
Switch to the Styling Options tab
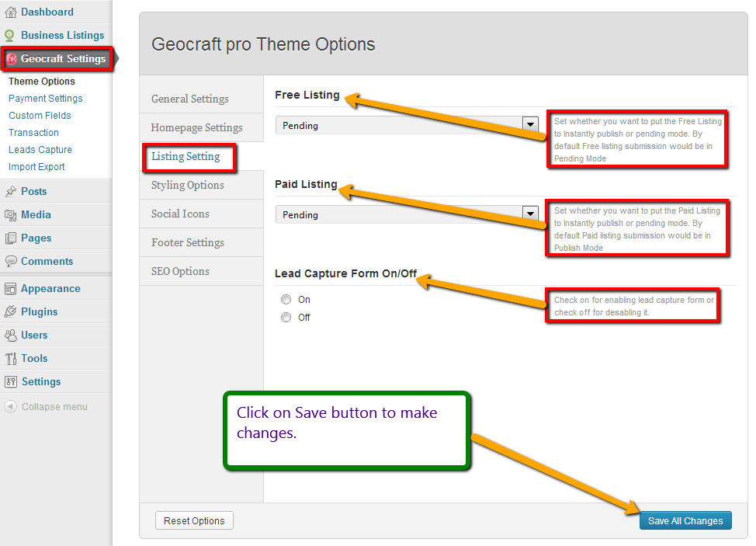pos(202,185)
